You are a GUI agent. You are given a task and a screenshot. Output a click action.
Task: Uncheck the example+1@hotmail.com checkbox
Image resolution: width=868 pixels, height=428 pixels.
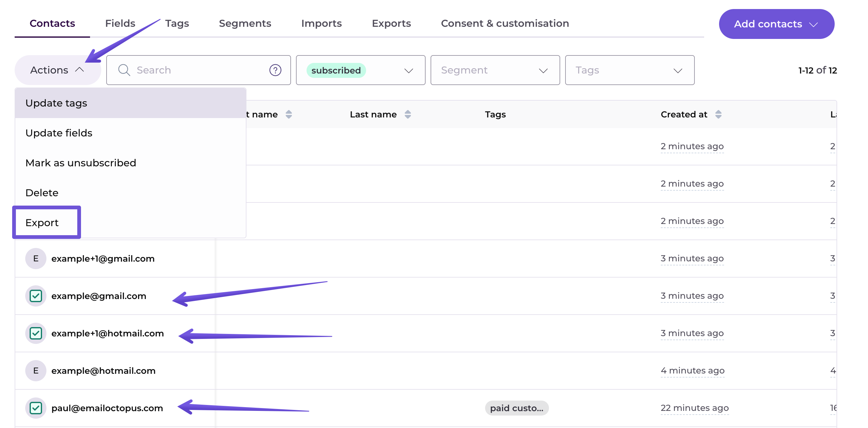36,333
